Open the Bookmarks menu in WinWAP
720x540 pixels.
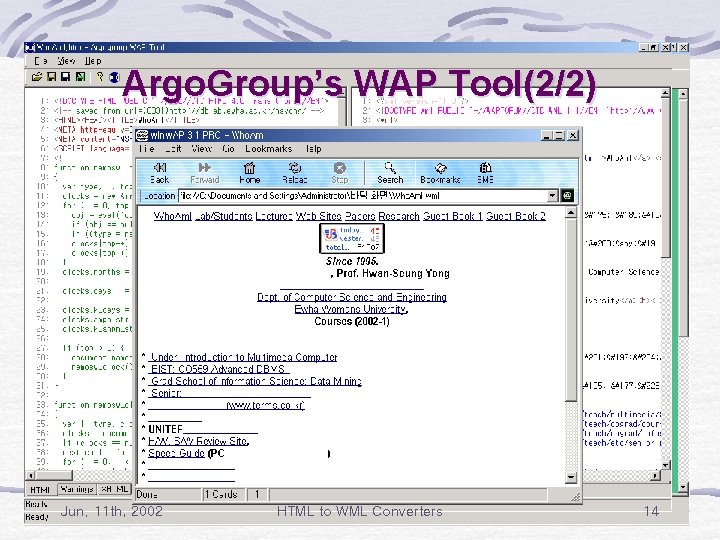(269, 149)
